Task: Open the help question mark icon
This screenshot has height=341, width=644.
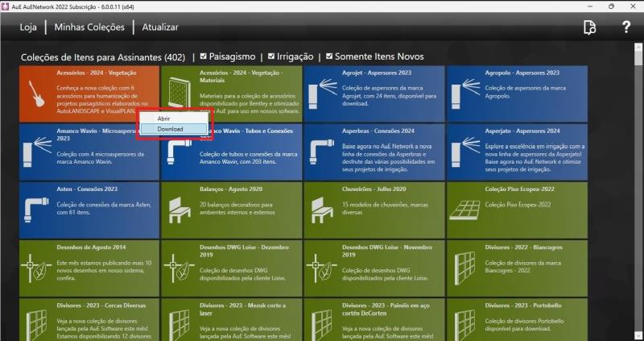Action: tap(626, 27)
